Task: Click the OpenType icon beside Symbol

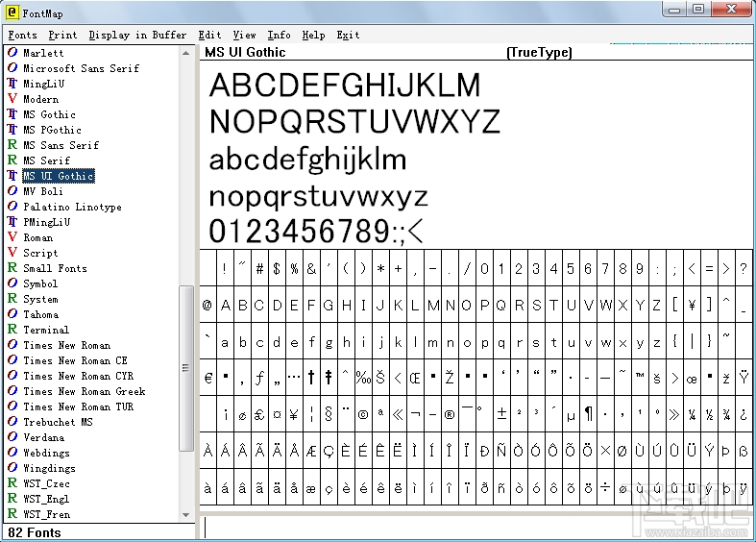Action: tap(12, 283)
